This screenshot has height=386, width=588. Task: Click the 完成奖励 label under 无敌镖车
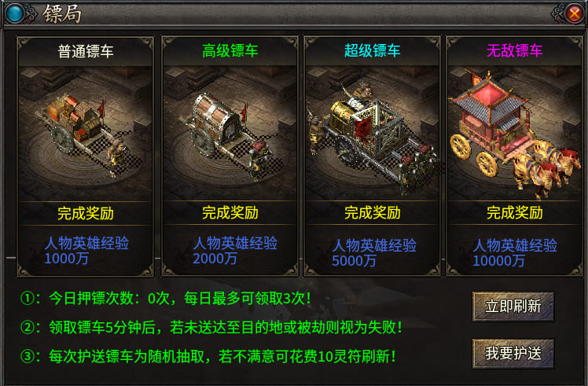[514, 213]
